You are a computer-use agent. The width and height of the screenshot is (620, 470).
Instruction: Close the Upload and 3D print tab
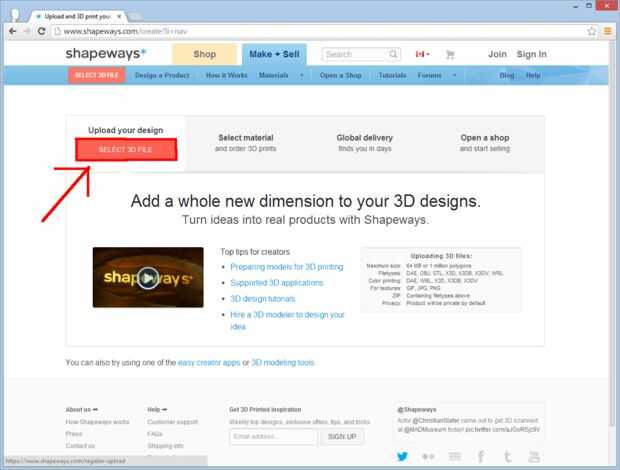click(x=119, y=17)
